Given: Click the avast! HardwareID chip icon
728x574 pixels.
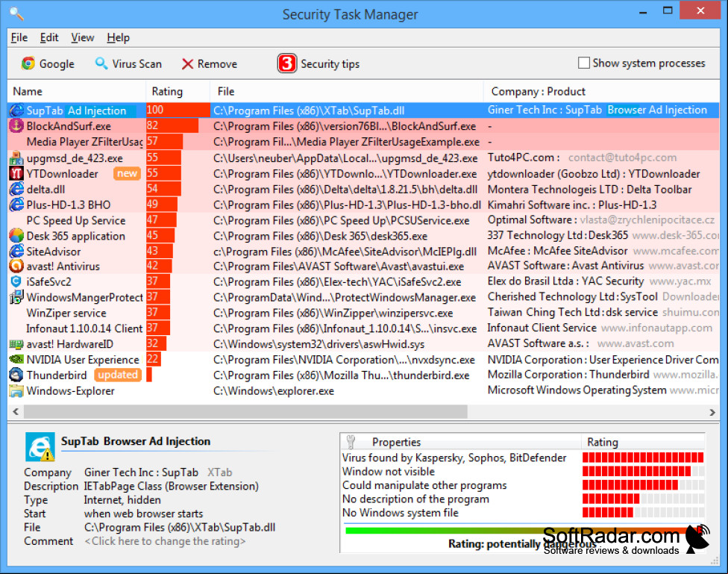Looking at the screenshot, I should pos(16,344).
